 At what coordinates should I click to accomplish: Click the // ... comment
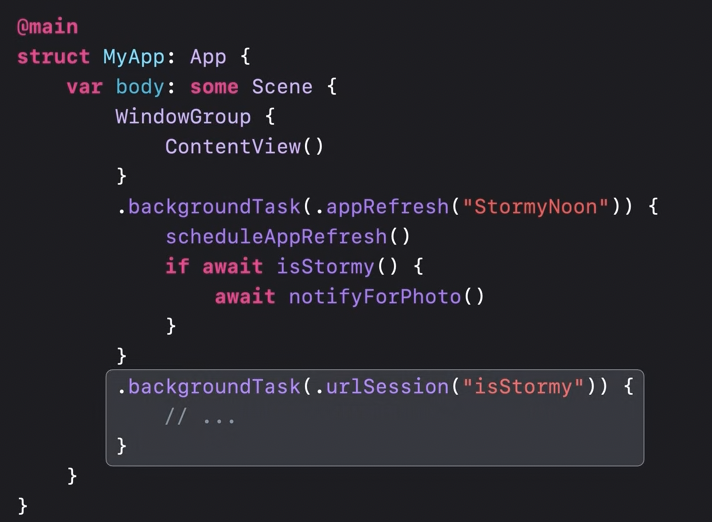pos(200,417)
